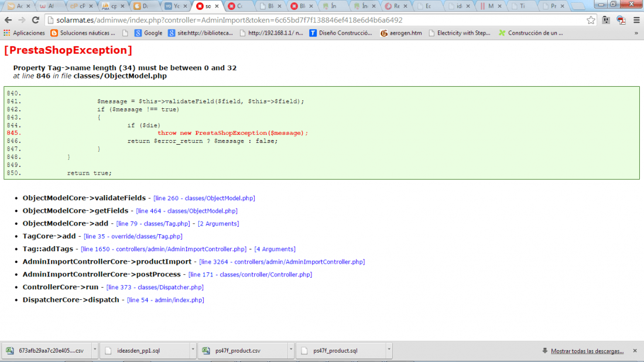This screenshot has width=644, height=362.
Task: Open downloaded file ps47f_product.sql
Action: tap(341, 350)
